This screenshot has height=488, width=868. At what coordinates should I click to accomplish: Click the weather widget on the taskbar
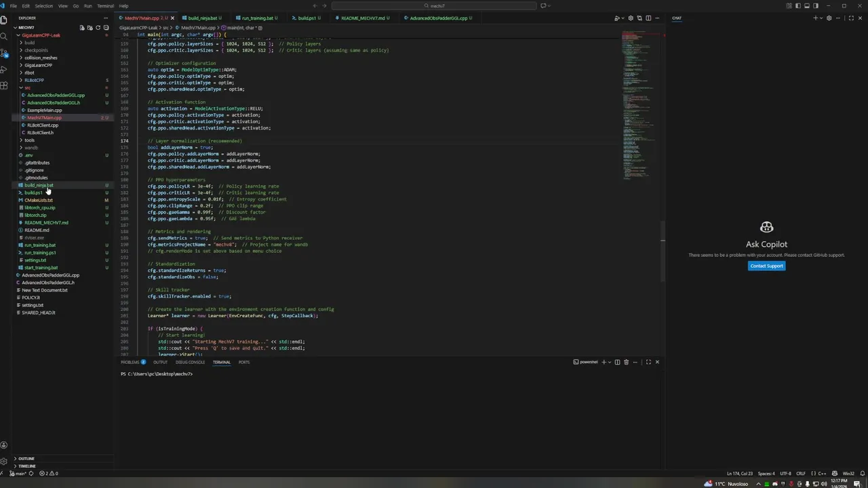coord(727,484)
